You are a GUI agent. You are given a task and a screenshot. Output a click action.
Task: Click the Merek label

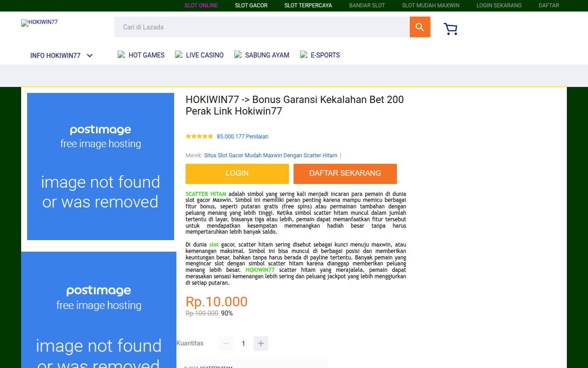point(194,155)
